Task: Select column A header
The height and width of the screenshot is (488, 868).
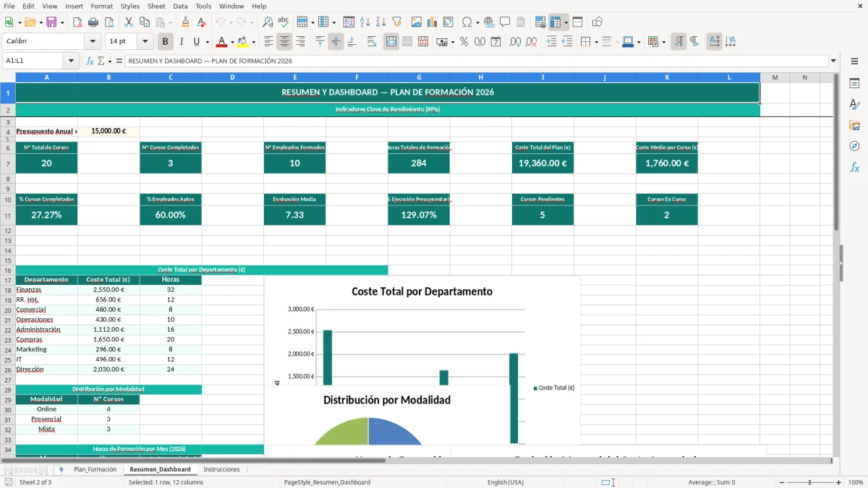Action: 47,77
